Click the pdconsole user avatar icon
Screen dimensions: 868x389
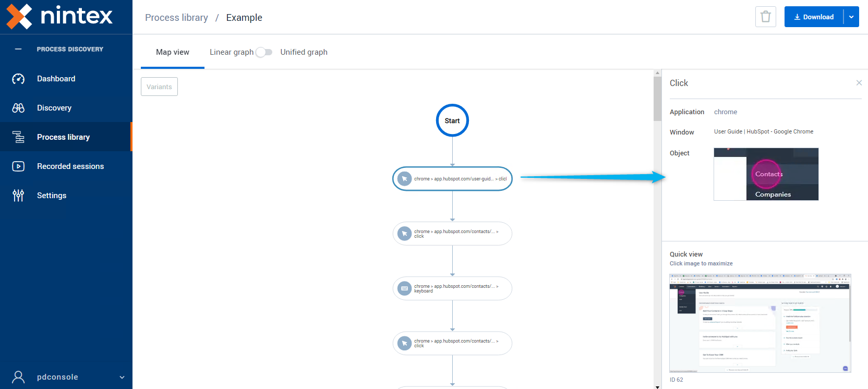(18, 377)
